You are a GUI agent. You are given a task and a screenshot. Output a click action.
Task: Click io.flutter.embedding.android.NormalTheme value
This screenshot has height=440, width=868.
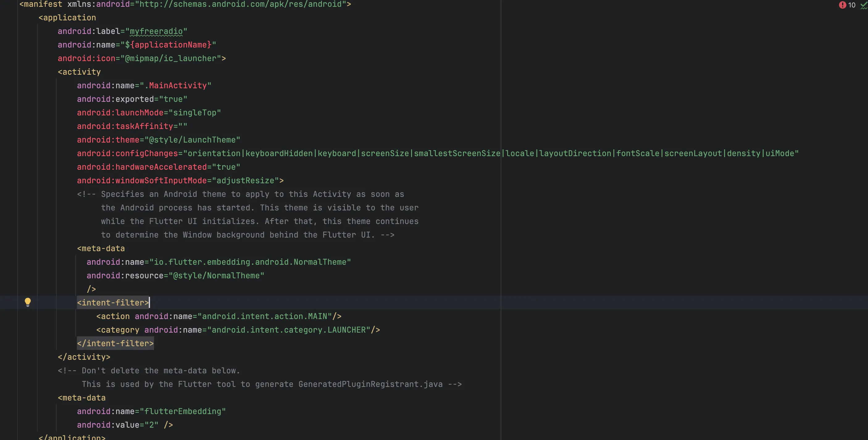[250, 262]
